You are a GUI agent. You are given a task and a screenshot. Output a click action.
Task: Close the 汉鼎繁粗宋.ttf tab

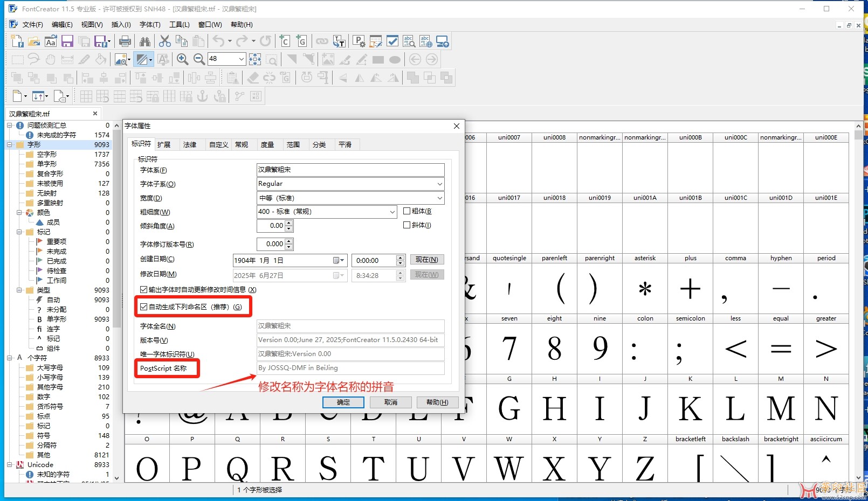tap(95, 114)
